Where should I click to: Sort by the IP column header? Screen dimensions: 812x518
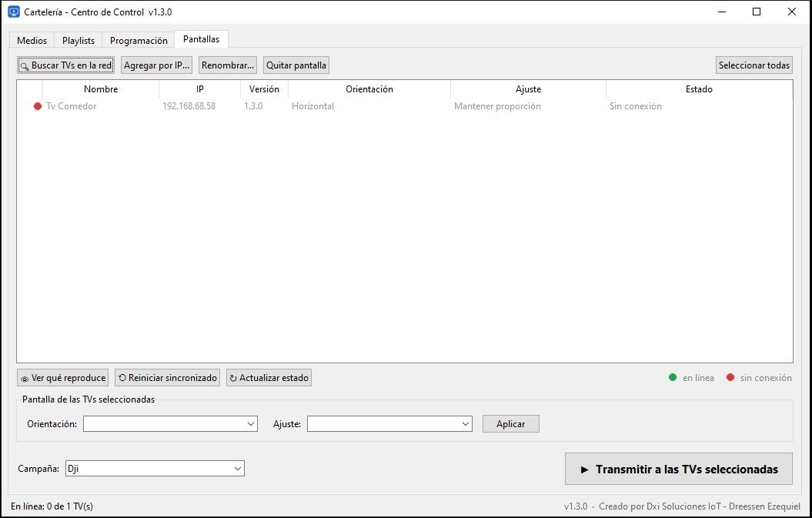click(x=200, y=89)
